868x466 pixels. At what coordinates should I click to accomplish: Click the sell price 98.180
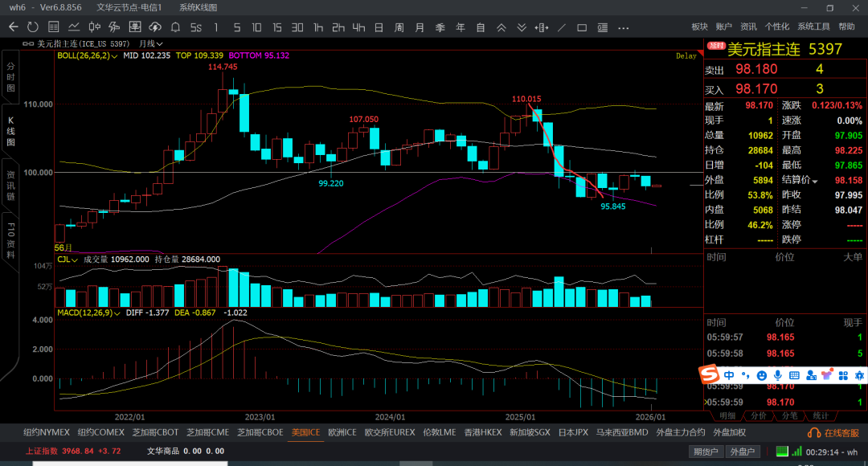(x=756, y=69)
